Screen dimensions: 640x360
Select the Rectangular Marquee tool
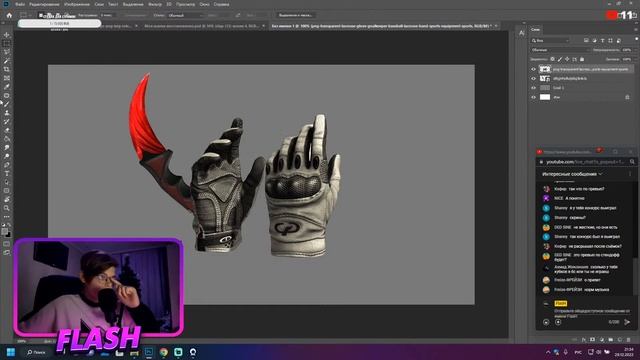[x=7, y=44]
